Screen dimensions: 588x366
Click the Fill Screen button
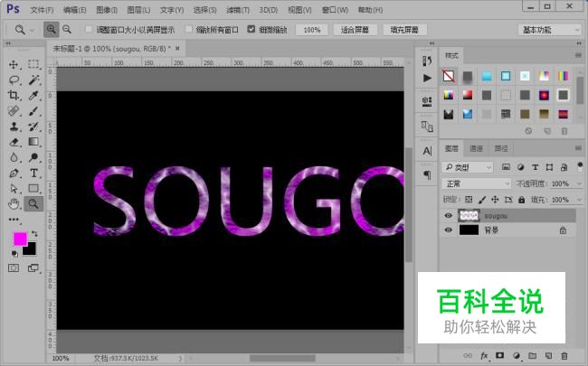[404, 30]
